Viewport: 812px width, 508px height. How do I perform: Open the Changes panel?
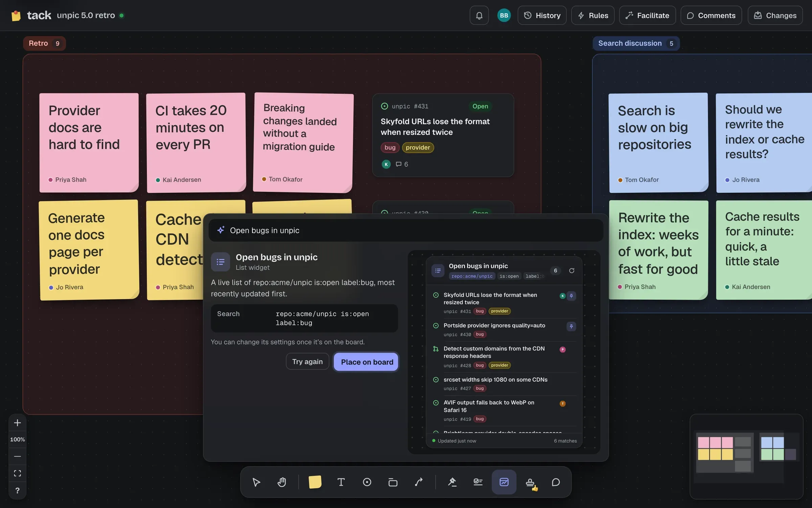[x=775, y=15]
